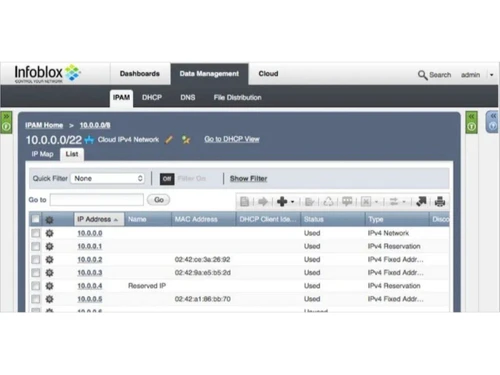The width and height of the screenshot is (500, 375).
Task: Open the gear action menu for 10.0.0.0
Action: 49,233
